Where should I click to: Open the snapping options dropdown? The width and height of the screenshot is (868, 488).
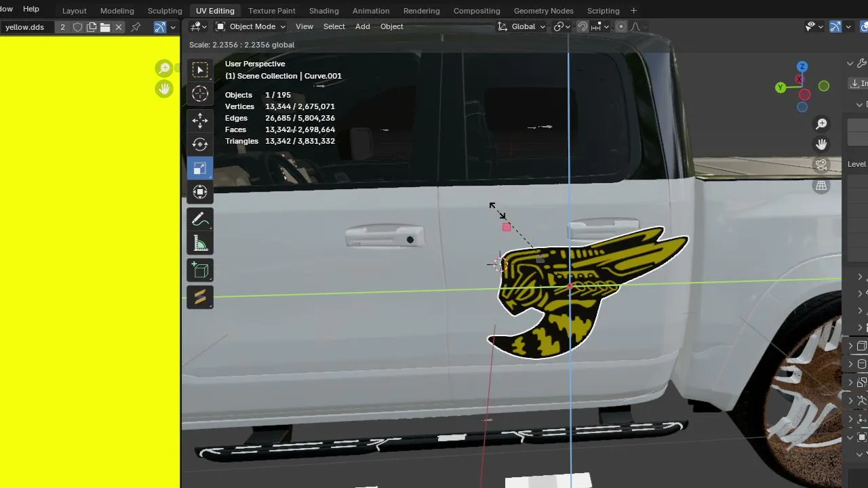pyautogui.click(x=600, y=26)
